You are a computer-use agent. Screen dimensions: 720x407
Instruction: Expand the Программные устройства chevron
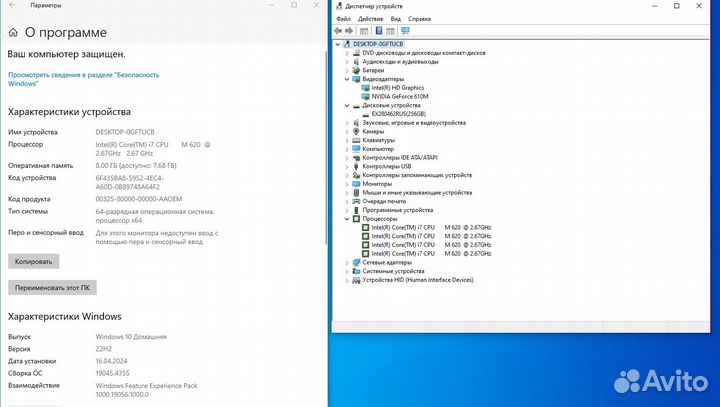coord(347,210)
